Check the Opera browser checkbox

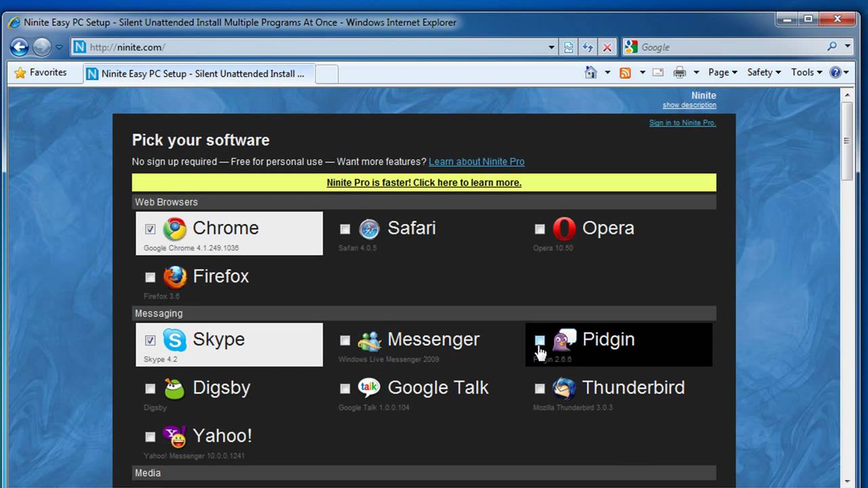tap(540, 229)
